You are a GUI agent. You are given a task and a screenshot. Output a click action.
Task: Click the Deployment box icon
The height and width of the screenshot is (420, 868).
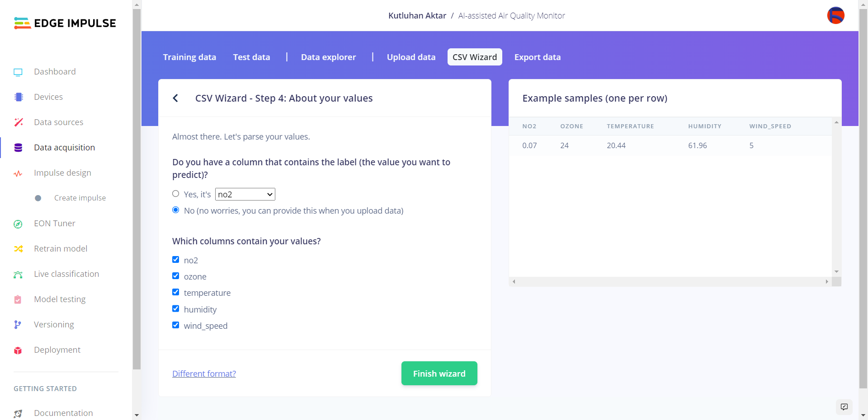18,350
